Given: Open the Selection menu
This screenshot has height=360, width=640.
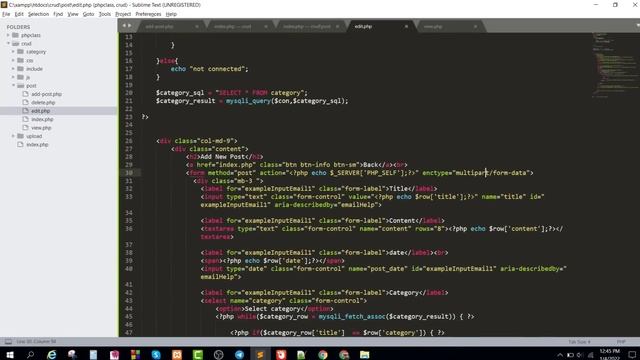Looking at the screenshot, I should pyautogui.click(x=38, y=14).
